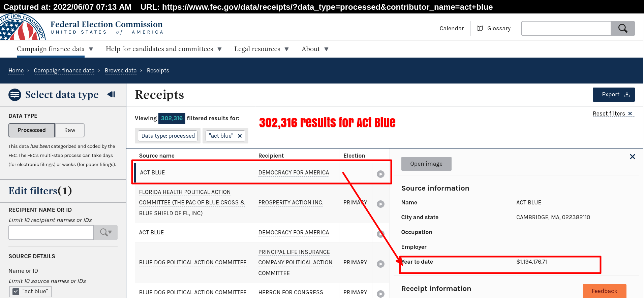Viewport: 644px width, 298px height.
Task: Go to Browse data breadcrumb
Action: click(121, 70)
